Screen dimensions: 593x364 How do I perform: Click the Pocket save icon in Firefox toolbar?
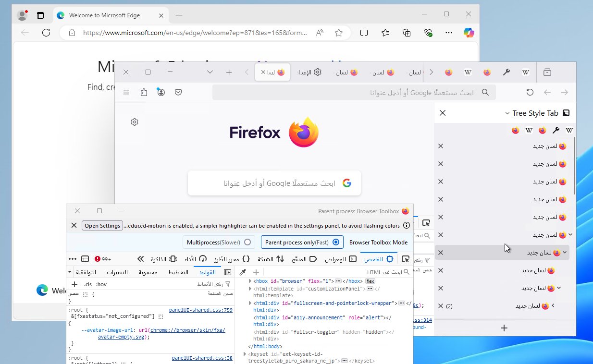178,92
